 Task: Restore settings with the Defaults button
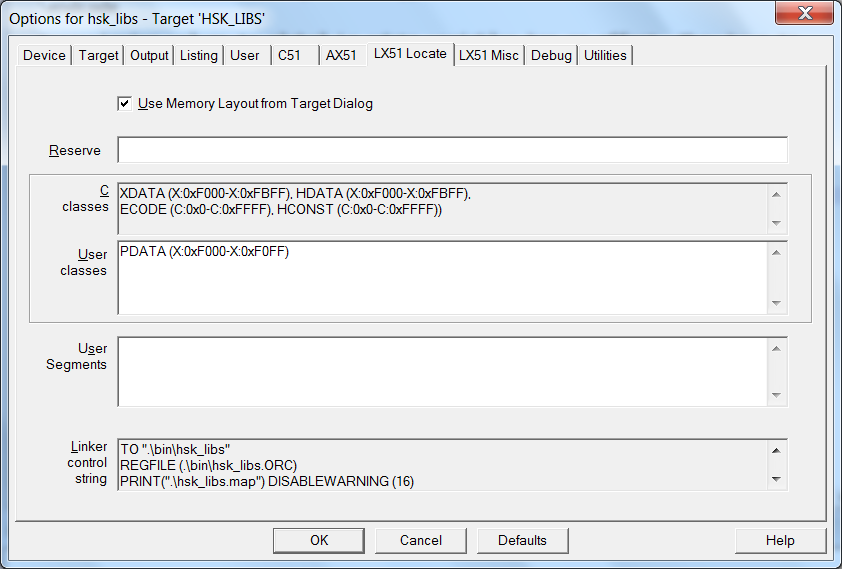point(522,541)
